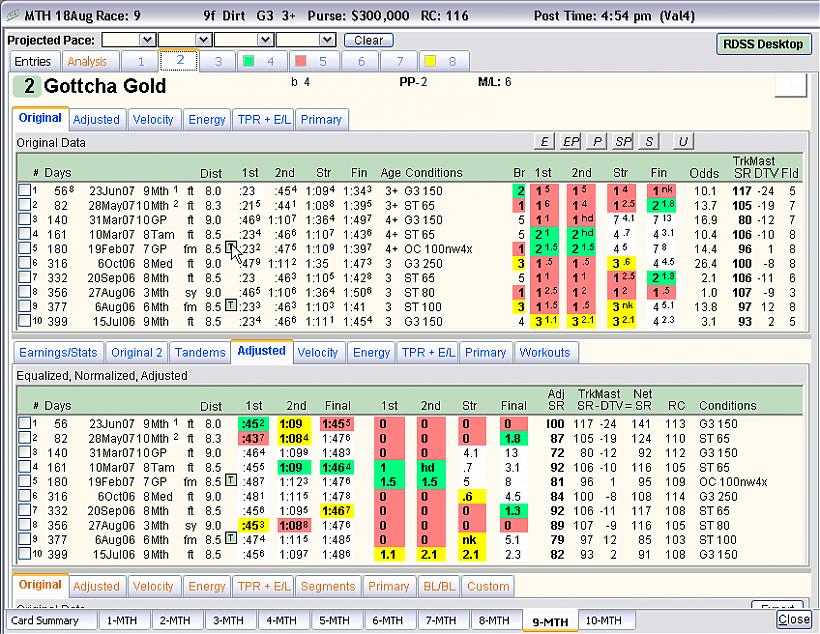Check the box for 10Mar07 original row

(x=24, y=233)
